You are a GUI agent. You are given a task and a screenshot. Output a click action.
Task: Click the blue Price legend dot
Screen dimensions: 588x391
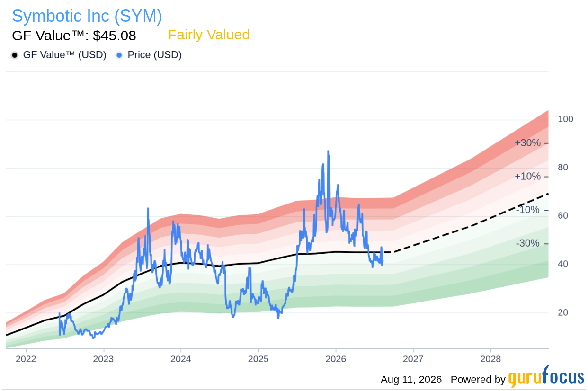tap(119, 55)
